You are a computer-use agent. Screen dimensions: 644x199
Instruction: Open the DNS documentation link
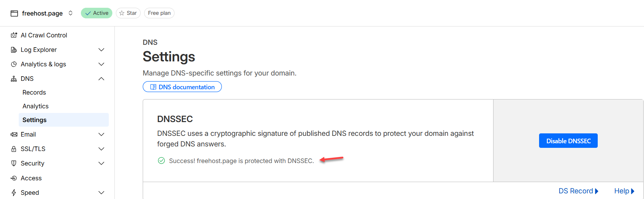coord(182,87)
